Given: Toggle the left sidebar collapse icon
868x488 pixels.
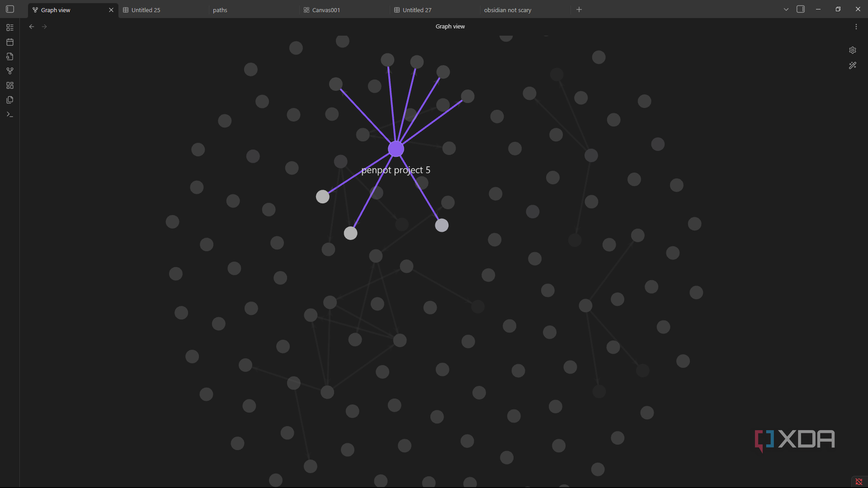Looking at the screenshot, I should pos(9,9).
